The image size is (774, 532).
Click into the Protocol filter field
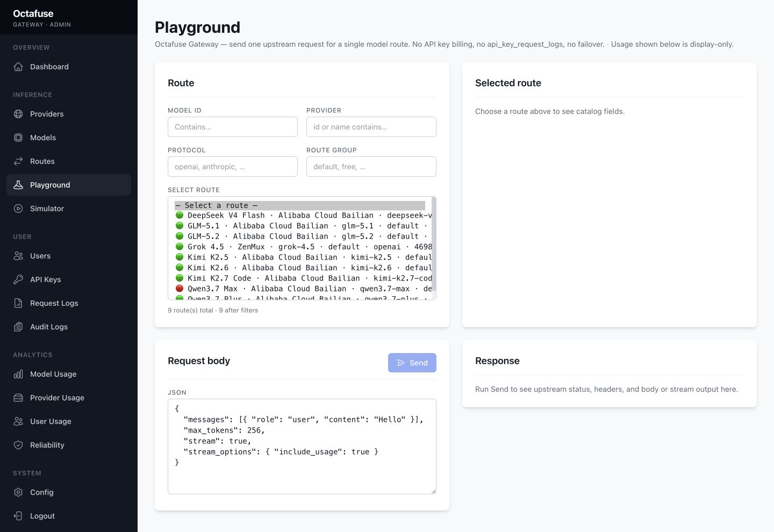pos(233,167)
